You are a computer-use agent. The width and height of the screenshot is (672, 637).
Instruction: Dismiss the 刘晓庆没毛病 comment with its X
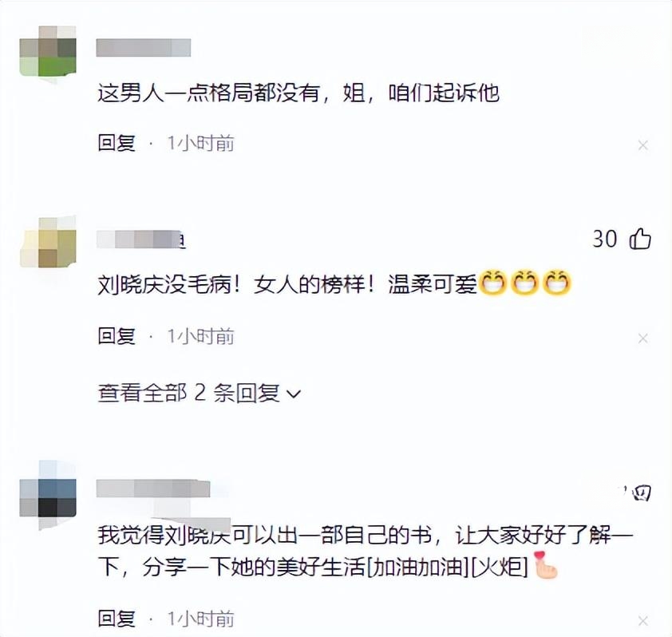click(x=642, y=338)
